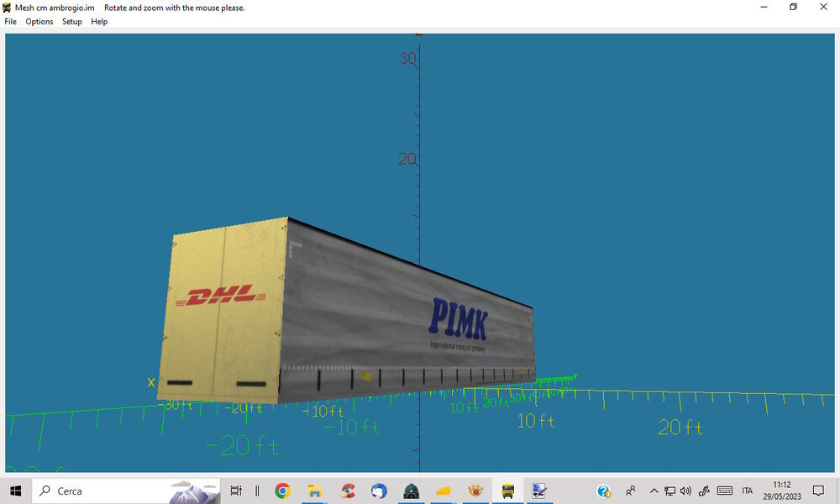Open the volume control tray icon
This screenshot has width=840, height=504.
pyautogui.click(x=685, y=491)
